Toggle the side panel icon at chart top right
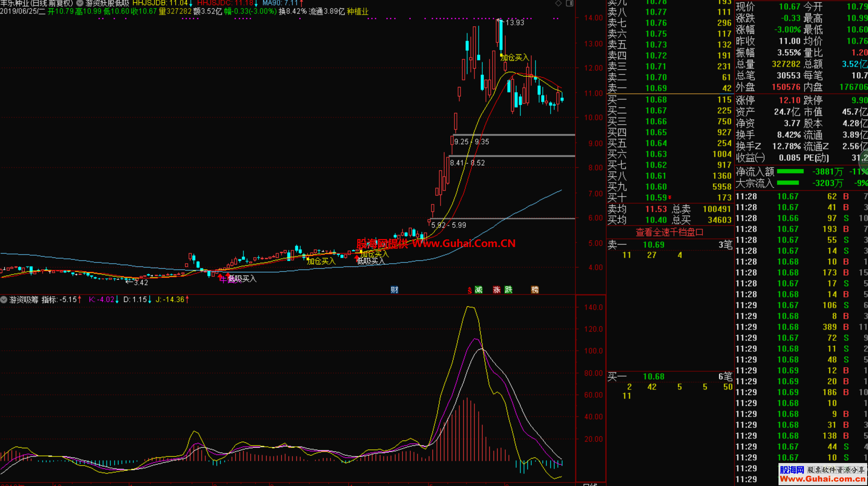Image resolution: width=868 pixels, height=486 pixels. point(570,3)
